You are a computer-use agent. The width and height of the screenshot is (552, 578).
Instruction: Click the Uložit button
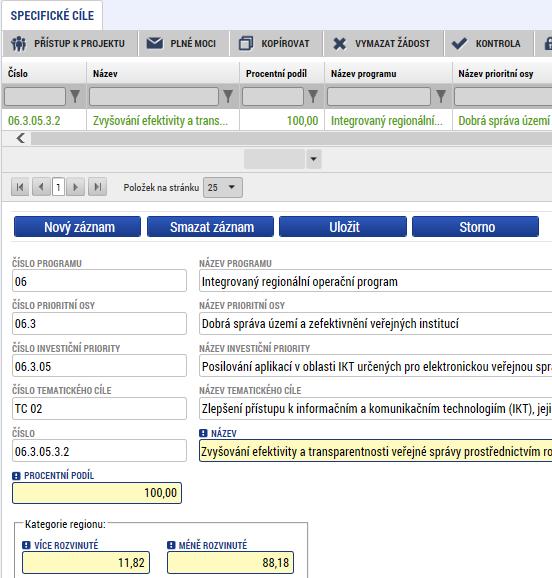343,227
